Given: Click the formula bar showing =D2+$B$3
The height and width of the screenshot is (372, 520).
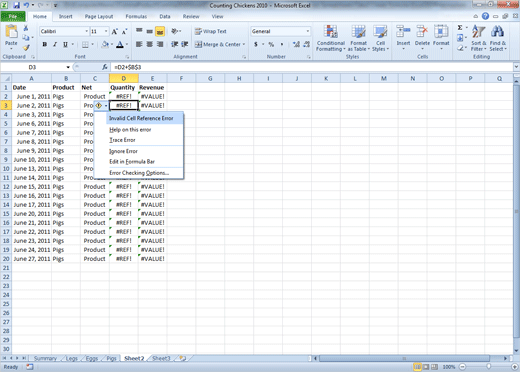Looking at the screenshot, I should pos(312,67).
